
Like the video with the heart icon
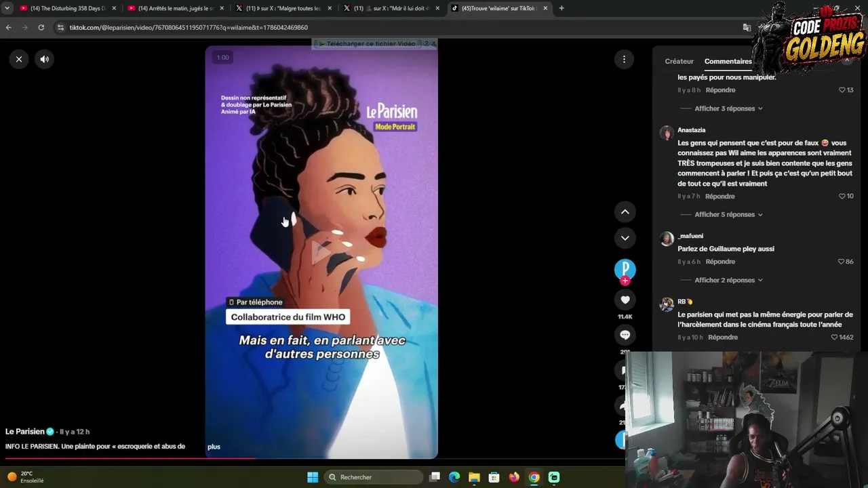point(625,300)
